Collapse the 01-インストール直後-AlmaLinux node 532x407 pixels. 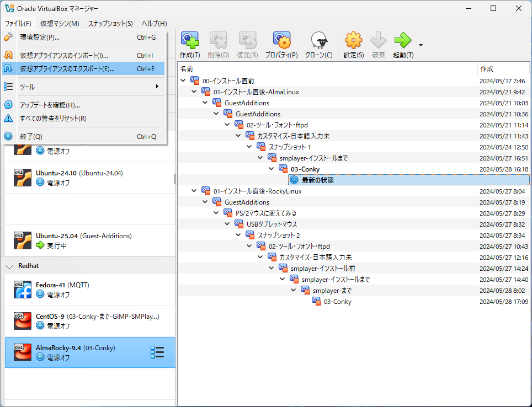[x=194, y=91]
